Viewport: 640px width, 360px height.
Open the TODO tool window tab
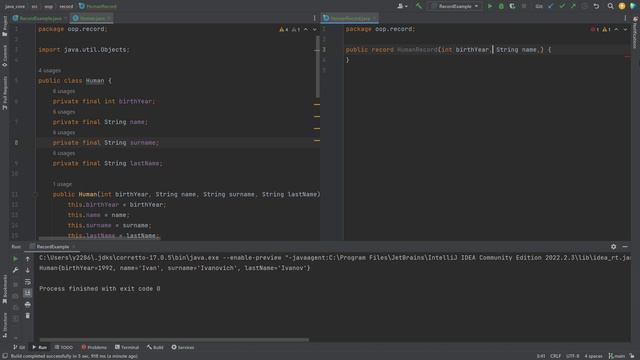pyautogui.click(x=64, y=347)
